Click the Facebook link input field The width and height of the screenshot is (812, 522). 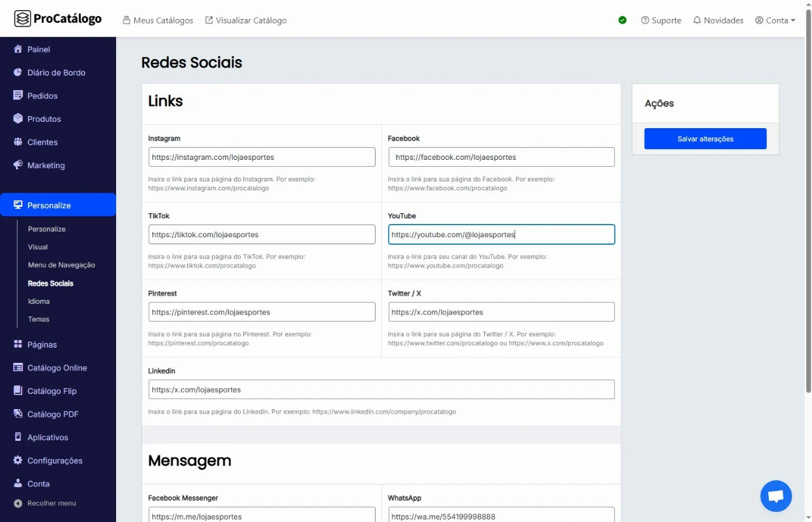point(501,157)
